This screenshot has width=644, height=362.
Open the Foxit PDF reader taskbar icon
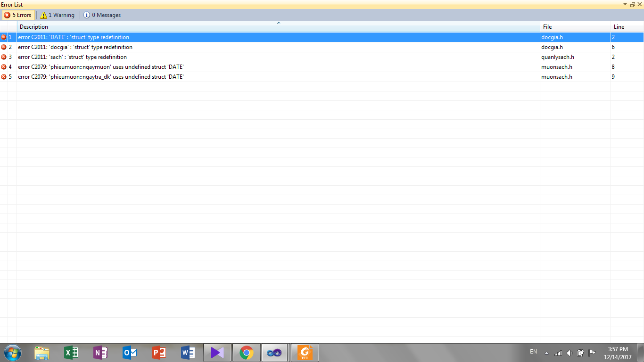305,353
